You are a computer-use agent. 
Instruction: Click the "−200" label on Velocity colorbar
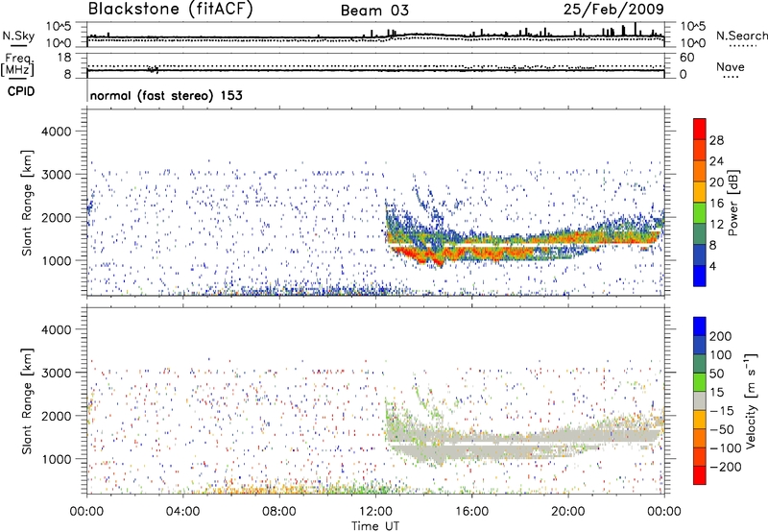tap(725, 467)
